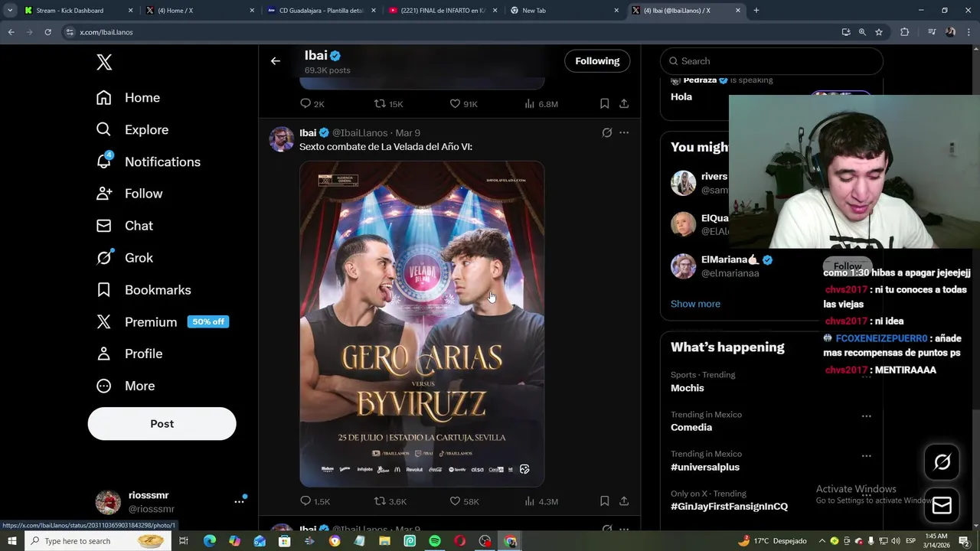Reply to the Sexto combate post (1.5K)
980x551 pixels.
tap(315, 501)
